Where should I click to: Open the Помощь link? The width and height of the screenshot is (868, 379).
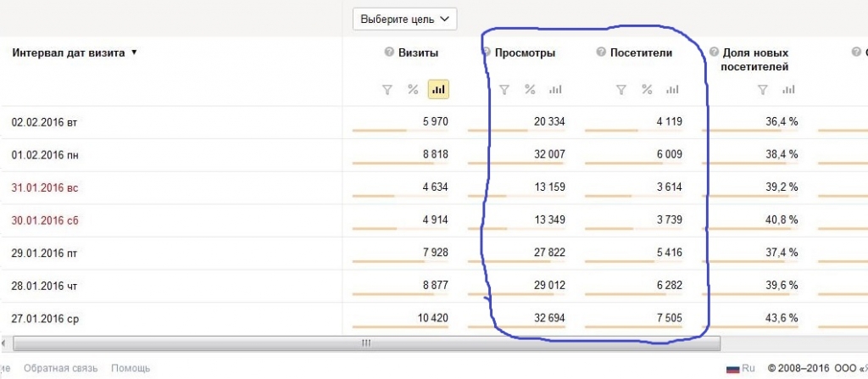click(131, 368)
